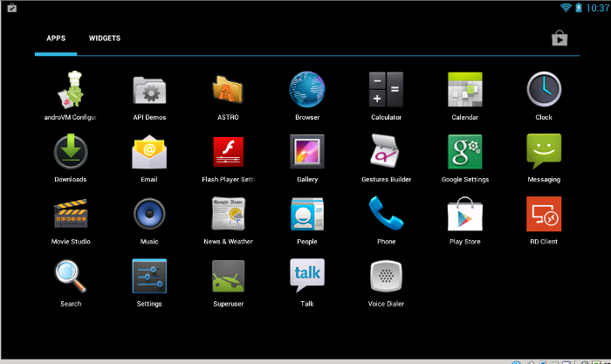
Task: Switch to the APPS tab
Action: pos(56,38)
